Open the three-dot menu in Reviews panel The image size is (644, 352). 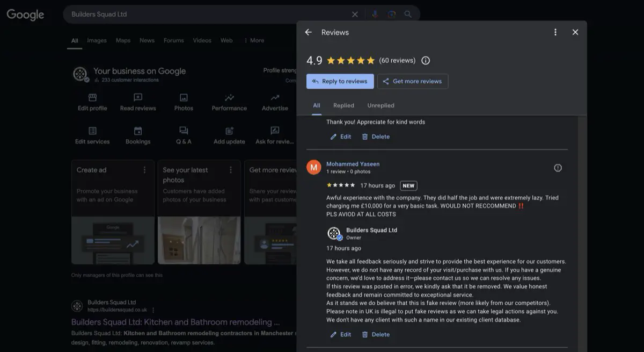click(555, 32)
